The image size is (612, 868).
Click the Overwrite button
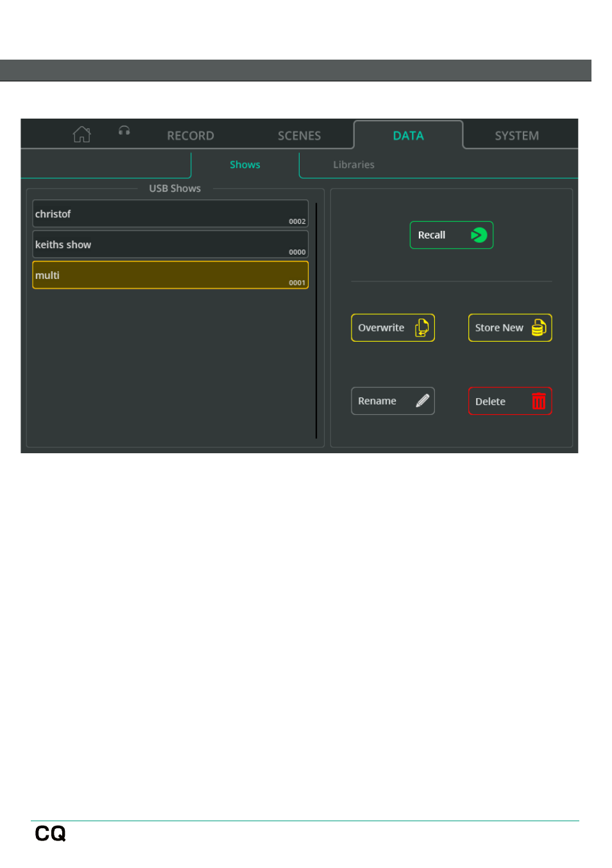[x=393, y=328]
